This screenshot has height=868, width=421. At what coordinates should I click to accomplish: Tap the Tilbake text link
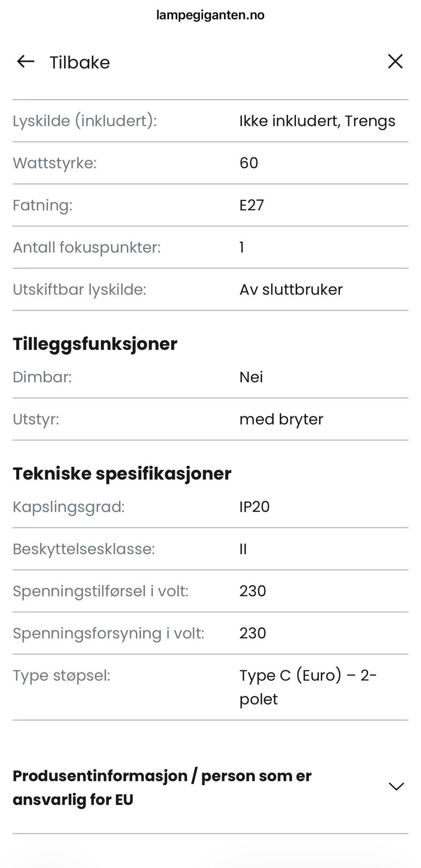[79, 62]
